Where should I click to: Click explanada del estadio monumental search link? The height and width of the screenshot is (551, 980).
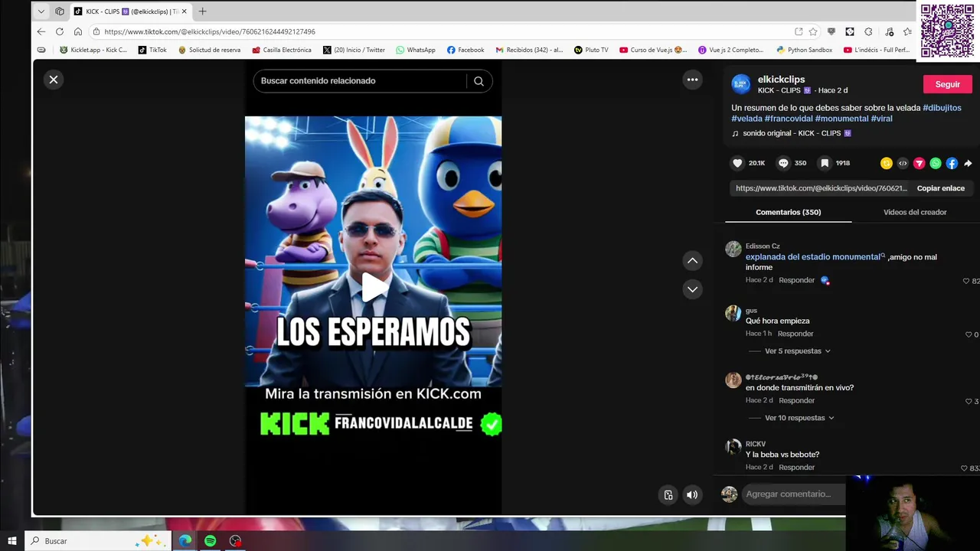(815, 257)
